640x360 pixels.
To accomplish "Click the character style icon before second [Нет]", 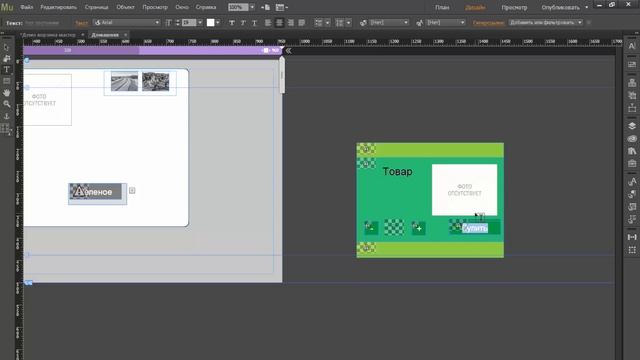I will pyautogui.click(x=420, y=23).
